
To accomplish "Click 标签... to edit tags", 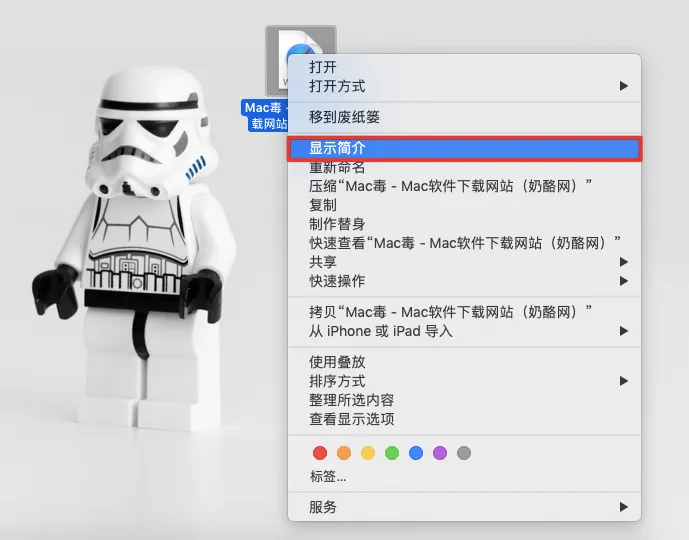I will click(x=464, y=476).
